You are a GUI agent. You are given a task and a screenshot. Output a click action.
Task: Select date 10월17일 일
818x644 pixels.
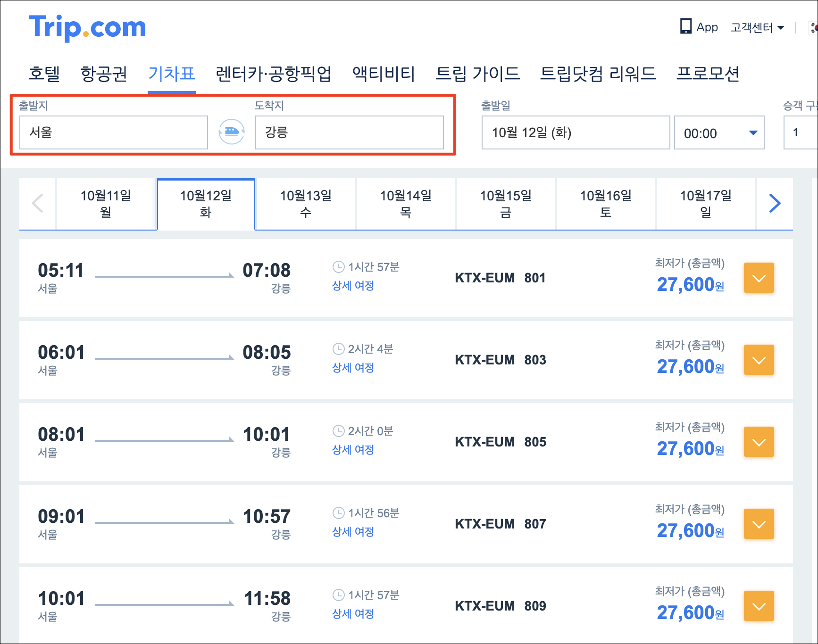[x=706, y=204]
